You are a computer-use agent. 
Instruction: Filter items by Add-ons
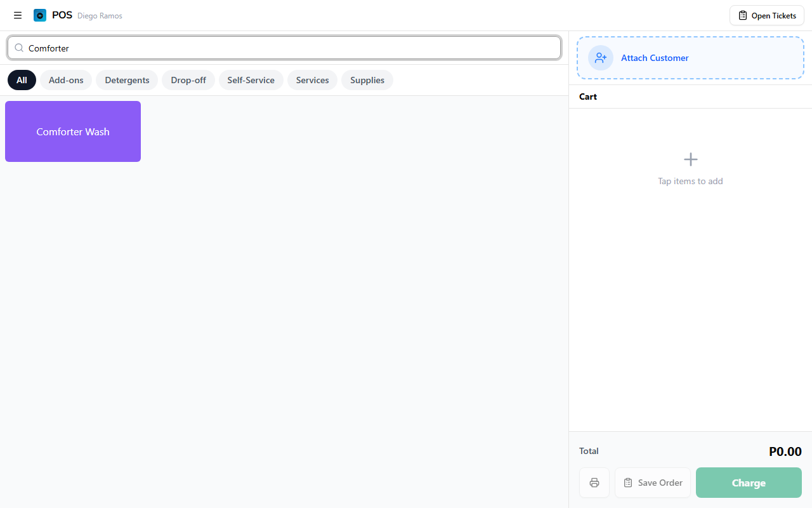click(66, 80)
